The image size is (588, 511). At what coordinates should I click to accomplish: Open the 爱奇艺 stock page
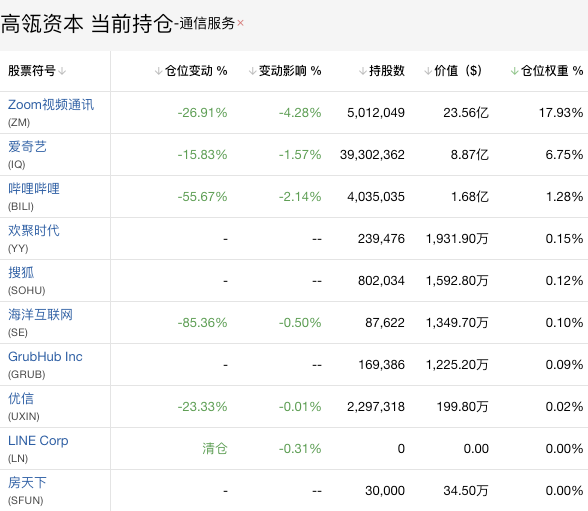(27, 147)
